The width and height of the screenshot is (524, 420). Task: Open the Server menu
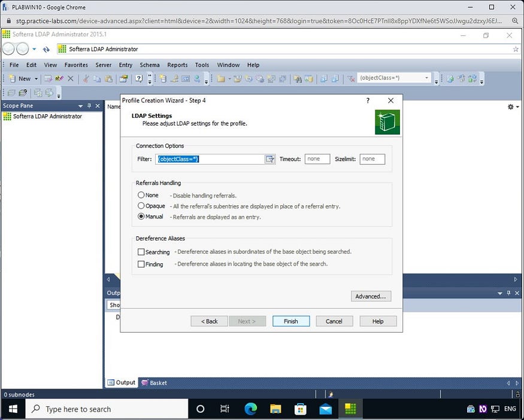[103, 65]
